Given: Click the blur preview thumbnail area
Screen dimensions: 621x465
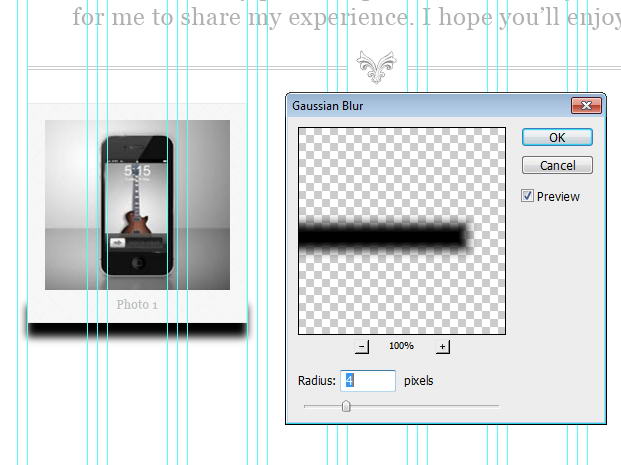Looking at the screenshot, I should click(402, 231).
